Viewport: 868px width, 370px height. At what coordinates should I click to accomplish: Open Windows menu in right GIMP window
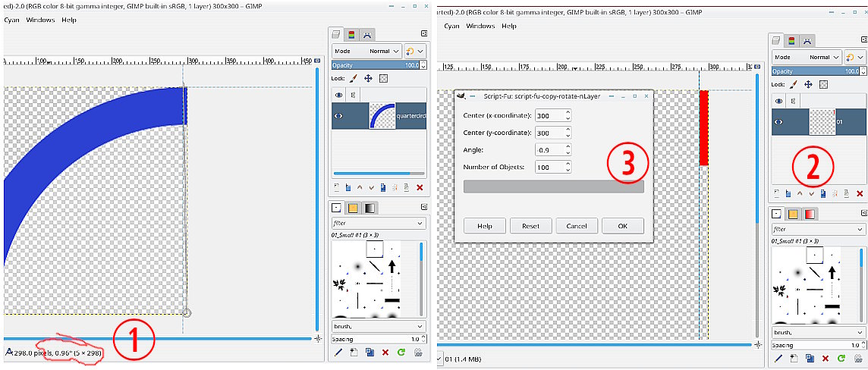point(480,26)
